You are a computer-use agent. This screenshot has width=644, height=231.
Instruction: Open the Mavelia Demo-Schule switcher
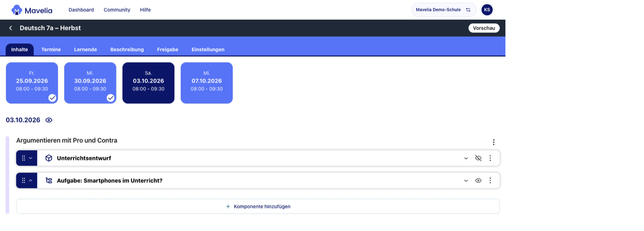coord(444,10)
